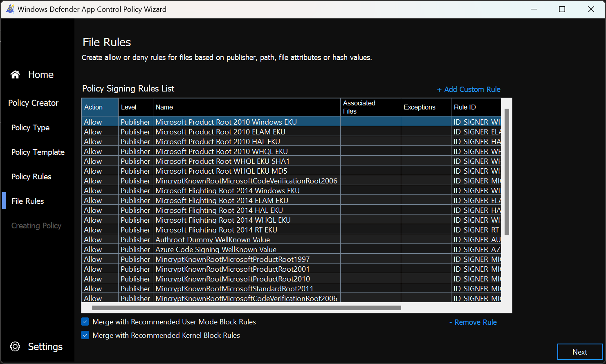606x364 pixels.
Task: Click Rule ID cell of Authroot Dummy row
Action: click(476, 239)
